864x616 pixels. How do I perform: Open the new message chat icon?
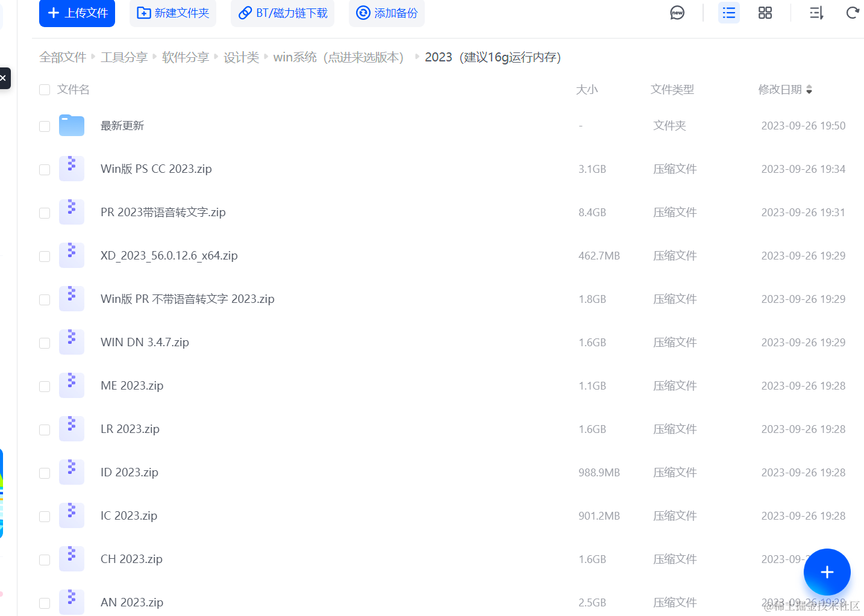pos(677,13)
